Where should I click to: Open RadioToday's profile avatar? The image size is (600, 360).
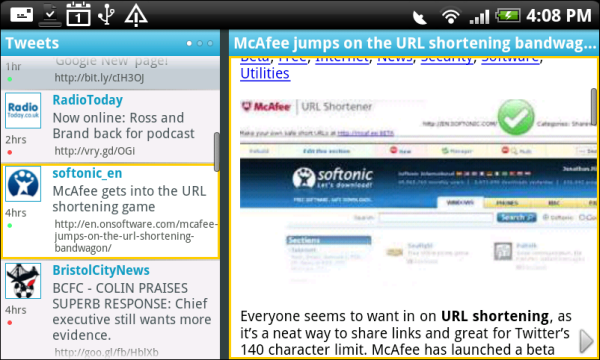tap(23, 110)
